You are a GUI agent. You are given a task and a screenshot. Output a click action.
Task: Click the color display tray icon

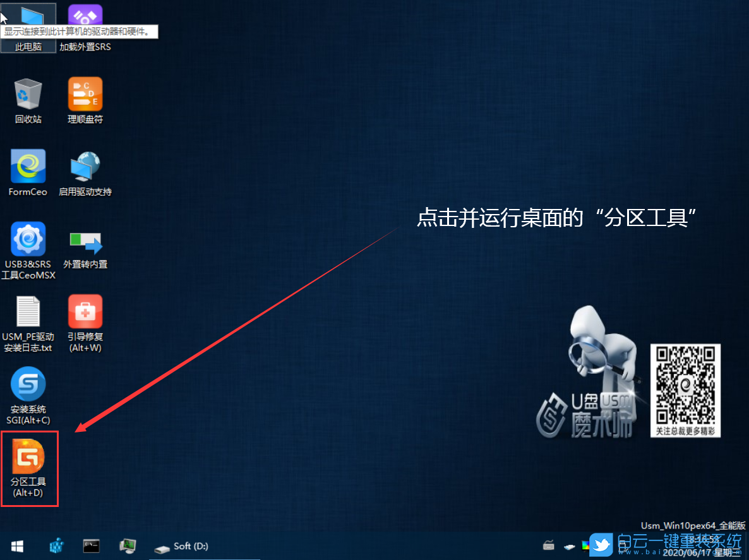click(585, 545)
